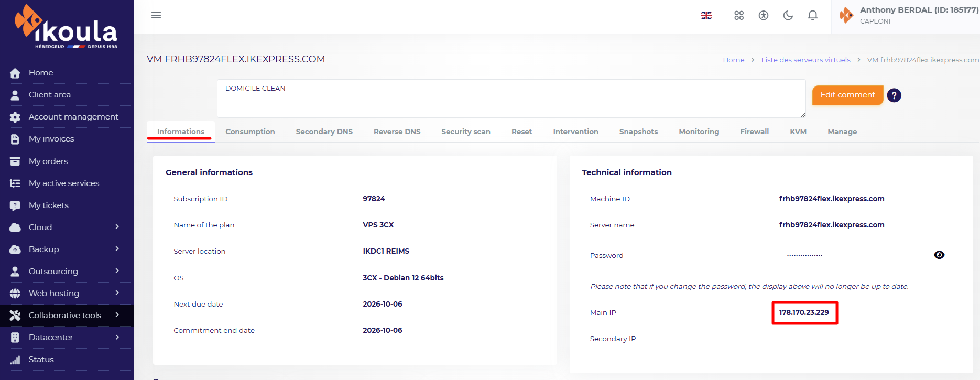Click the My tickets speech-bubble icon
The height and width of the screenshot is (380, 980).
(x=15, y=205)
